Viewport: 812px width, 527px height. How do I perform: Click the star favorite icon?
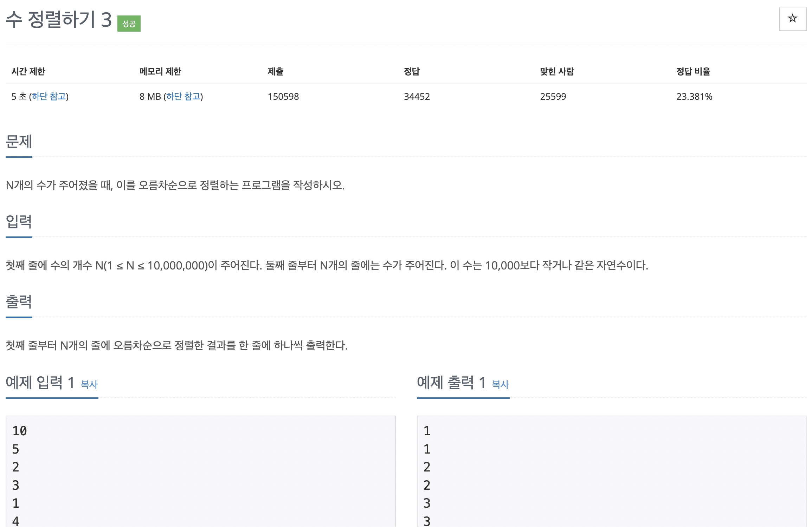tap(792, 18)
